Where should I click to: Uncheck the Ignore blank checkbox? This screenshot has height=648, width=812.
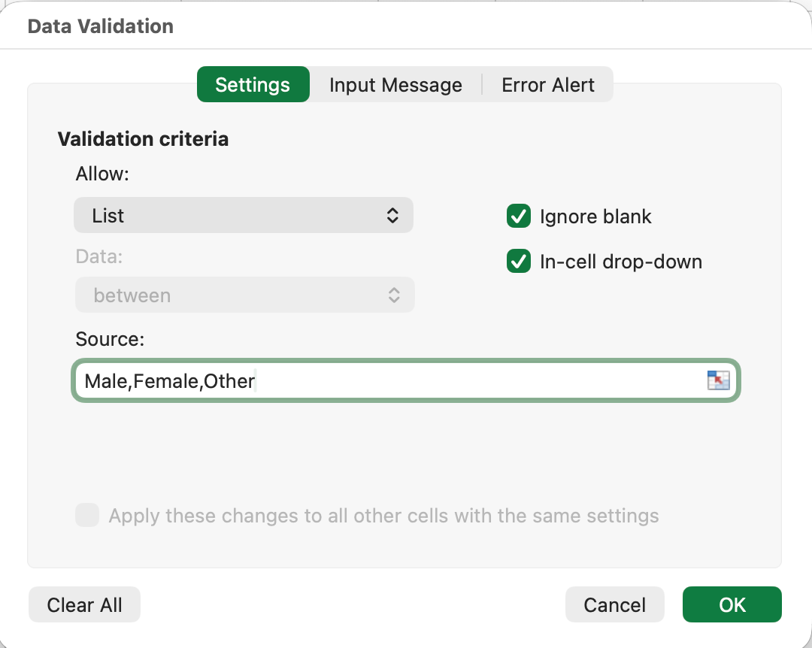point(519,217)
